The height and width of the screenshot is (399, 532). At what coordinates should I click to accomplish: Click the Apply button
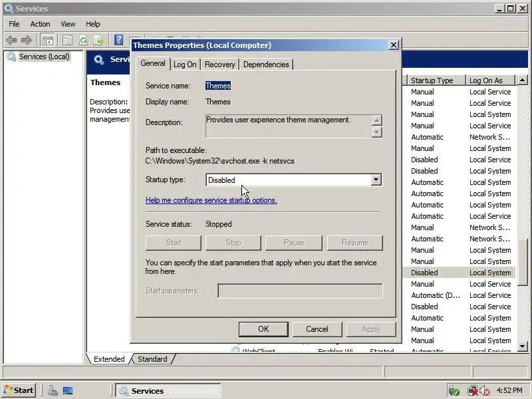point(371,329)
